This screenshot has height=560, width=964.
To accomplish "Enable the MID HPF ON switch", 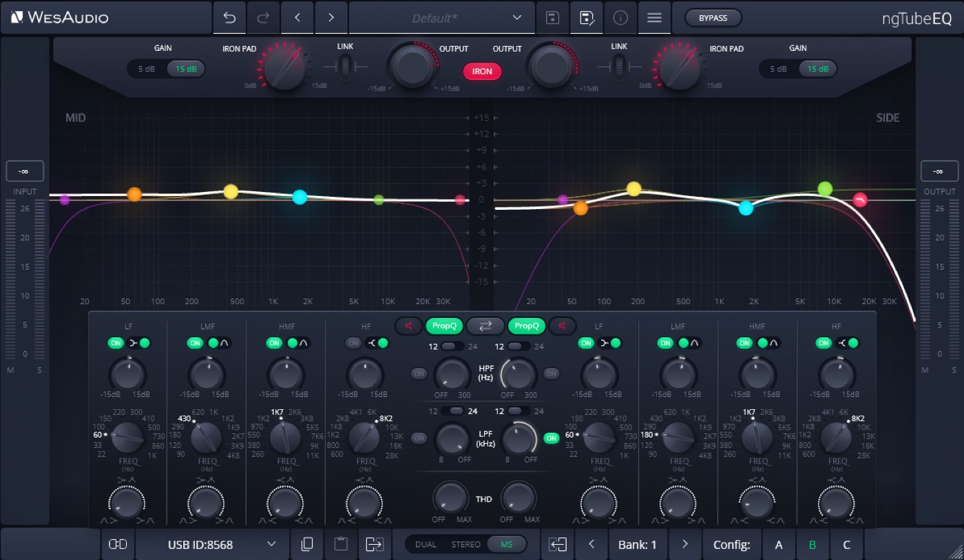I will tap(419, 374).
